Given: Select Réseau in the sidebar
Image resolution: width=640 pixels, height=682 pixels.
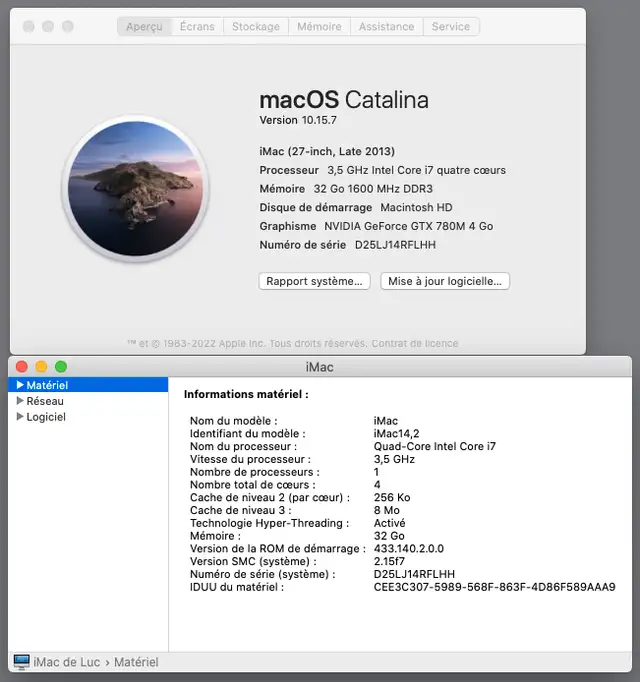Looking at the screenshot, I should 88,401.
